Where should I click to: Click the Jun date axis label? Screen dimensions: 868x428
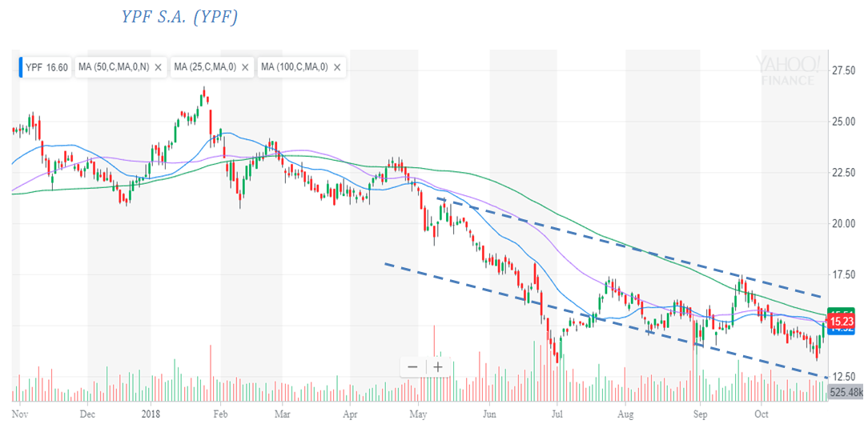tap(489, 413)
